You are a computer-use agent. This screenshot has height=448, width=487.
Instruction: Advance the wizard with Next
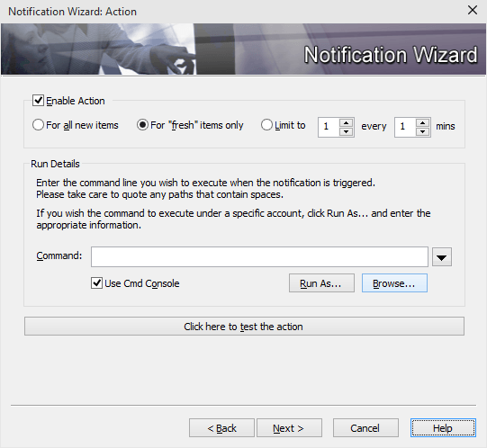tap(289, 428)
